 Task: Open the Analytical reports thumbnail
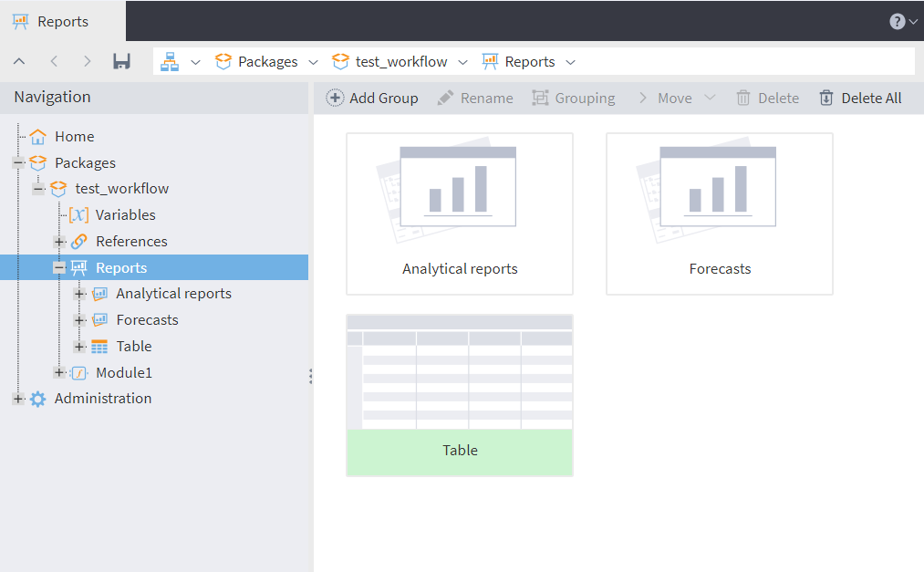(460, 213)
